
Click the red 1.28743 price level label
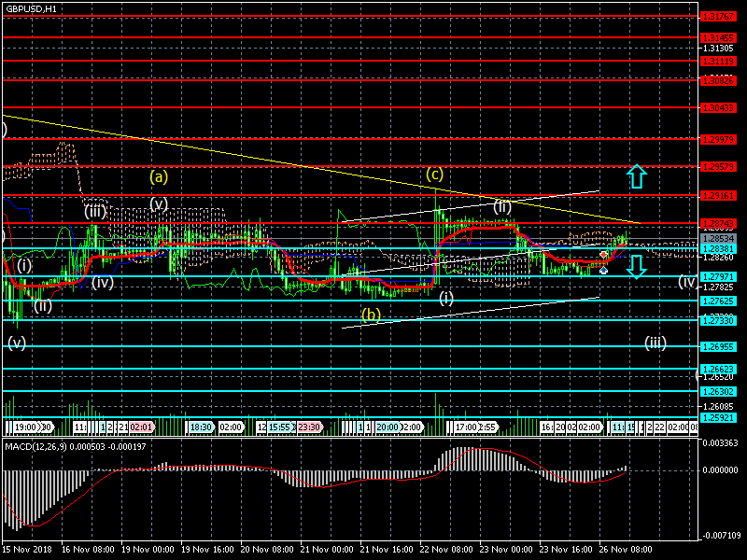click(x=718, y=223)
